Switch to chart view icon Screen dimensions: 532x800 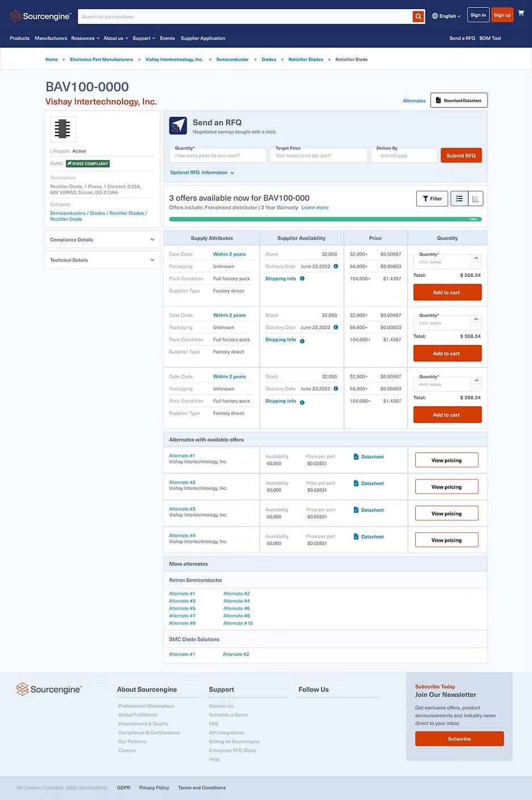[475, 199]
